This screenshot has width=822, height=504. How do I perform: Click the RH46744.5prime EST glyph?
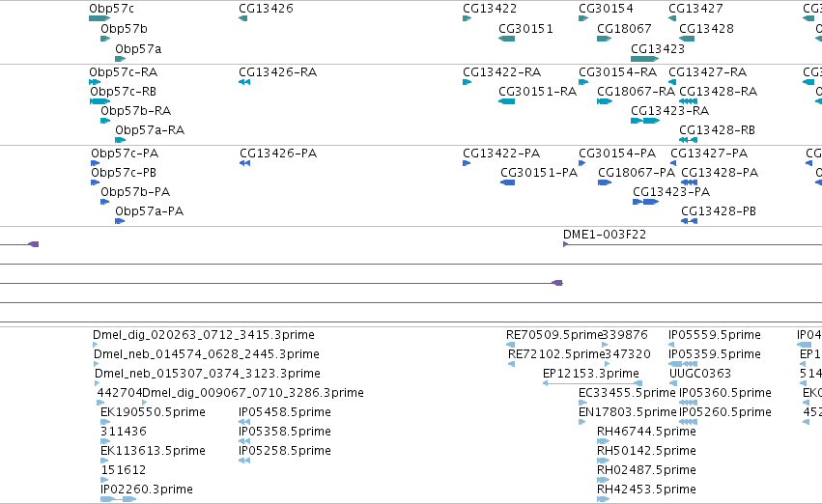tap(604, 441)
